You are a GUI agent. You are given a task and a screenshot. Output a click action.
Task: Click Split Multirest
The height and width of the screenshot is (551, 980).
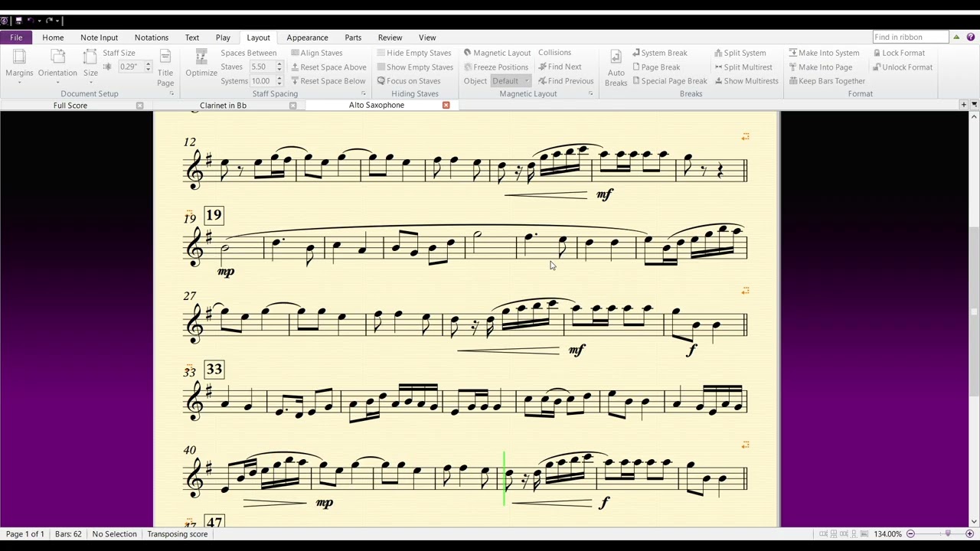click(743, 67)
